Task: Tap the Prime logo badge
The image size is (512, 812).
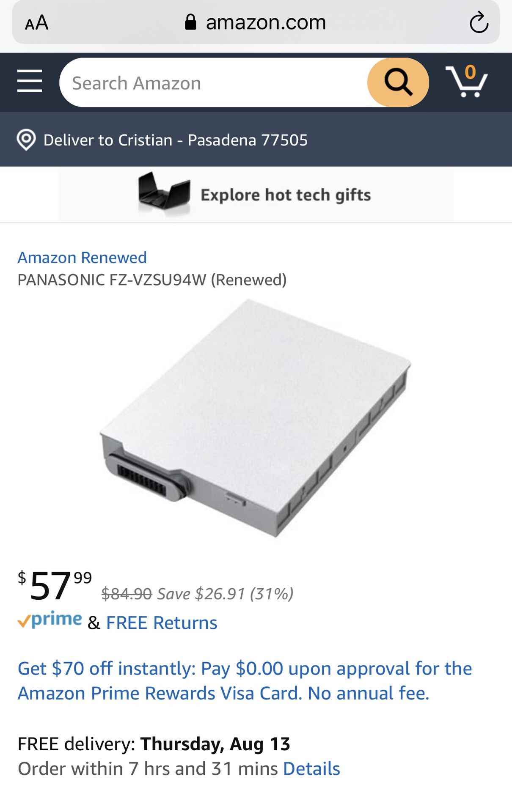Action: pos(50,620)
